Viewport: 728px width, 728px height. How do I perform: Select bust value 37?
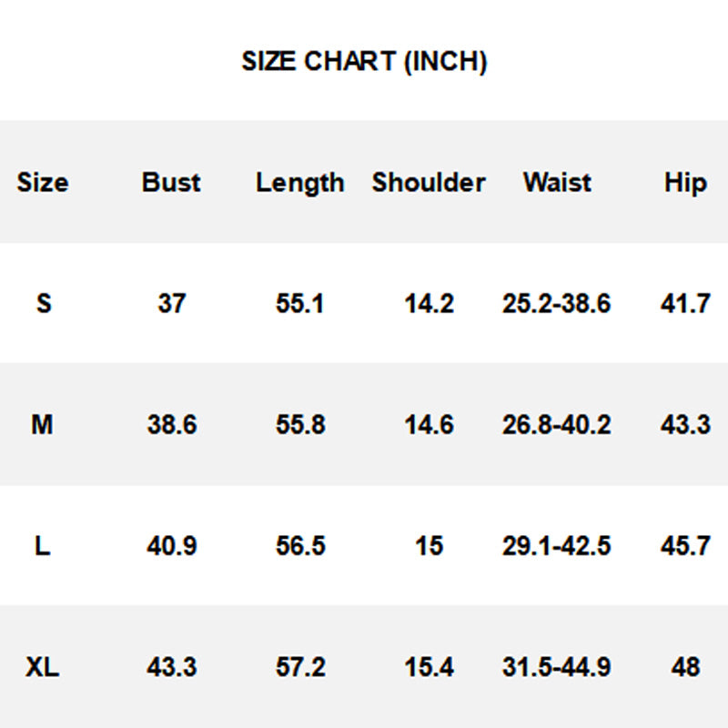172,303
